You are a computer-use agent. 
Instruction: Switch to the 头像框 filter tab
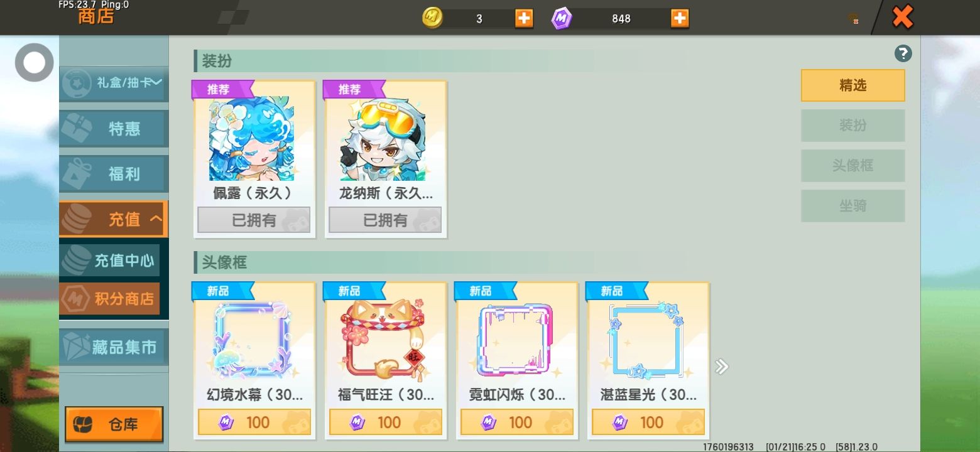pos(852,166)
